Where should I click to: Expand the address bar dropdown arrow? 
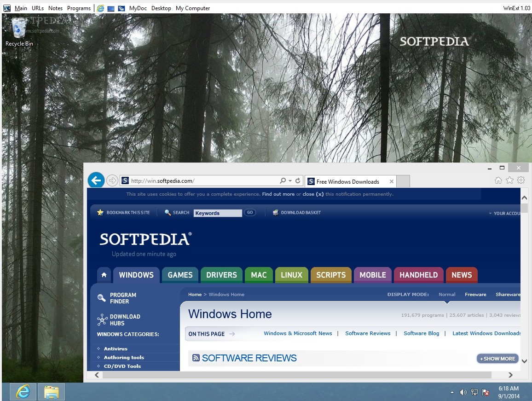[290, 181]
